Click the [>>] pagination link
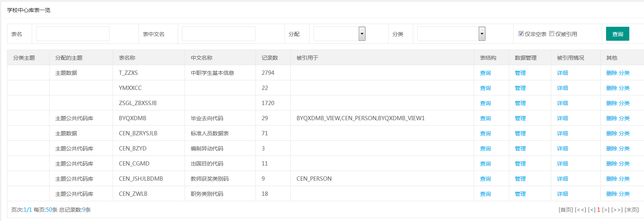The image size is (644, 221). pyautogui.click(x=617, y=210)
